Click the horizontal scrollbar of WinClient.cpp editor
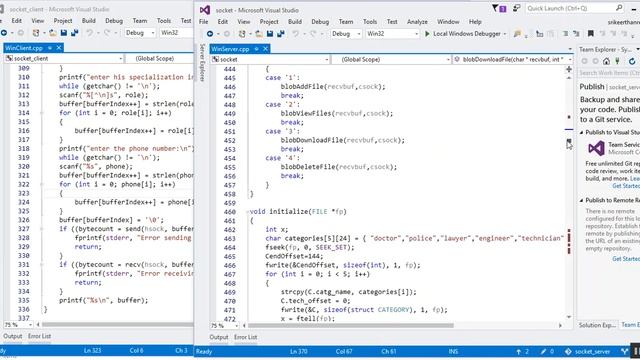This screenshot has width=640, height=360. tap(118, 325)
